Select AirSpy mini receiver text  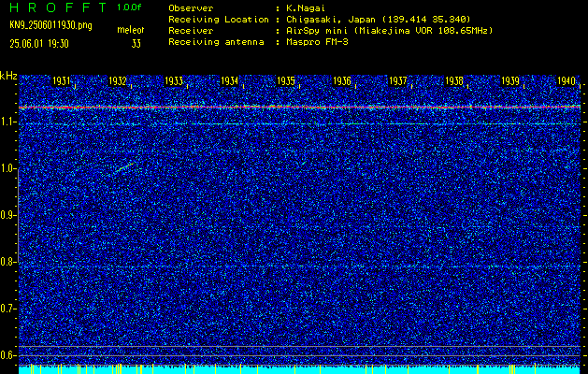(389, 30)
